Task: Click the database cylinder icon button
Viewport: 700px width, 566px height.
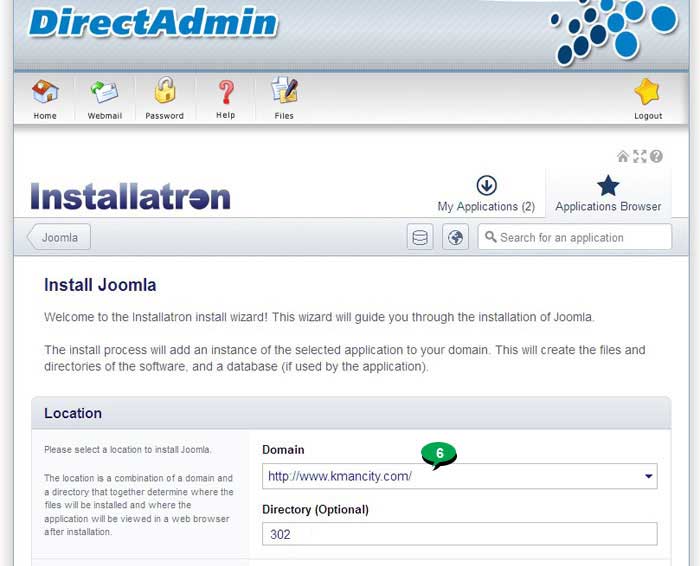Action: (420, 237)
